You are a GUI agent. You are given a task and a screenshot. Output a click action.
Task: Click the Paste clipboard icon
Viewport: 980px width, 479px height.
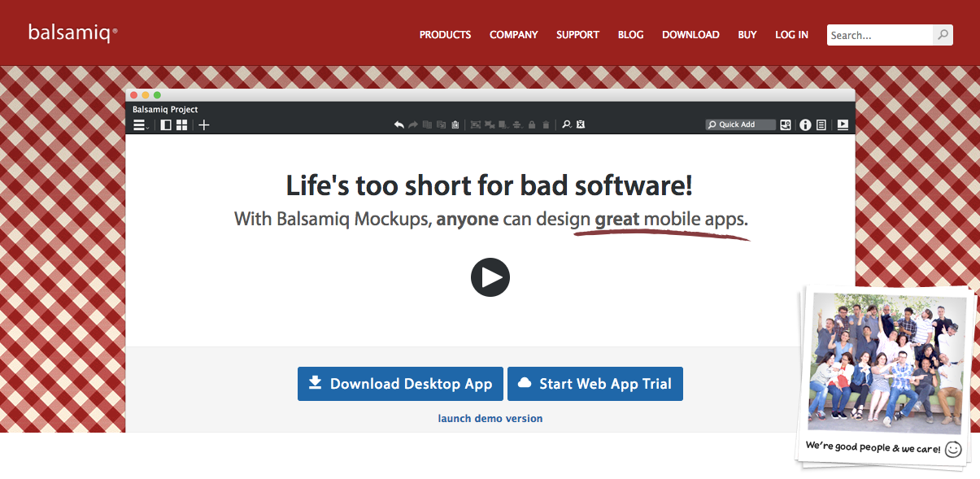[x=455, y=124]
